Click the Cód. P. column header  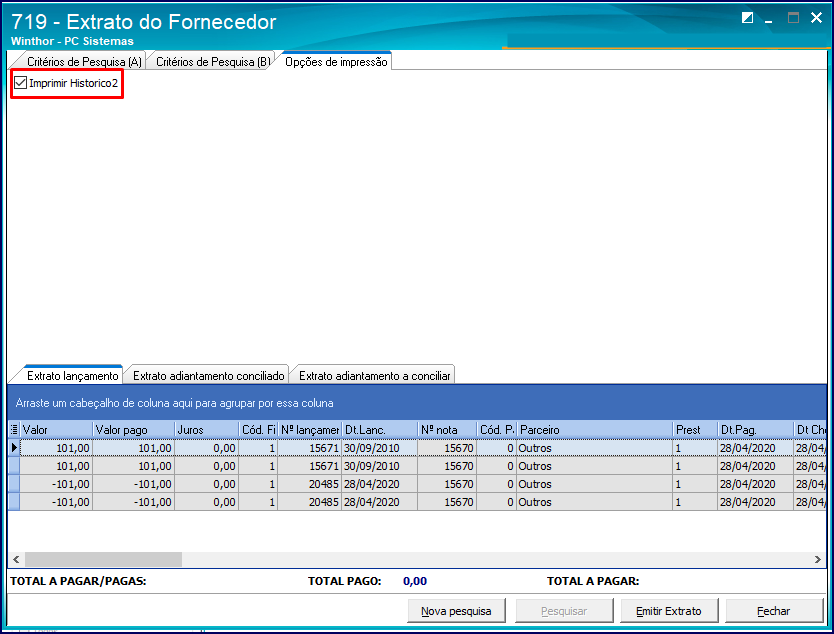click(496, 430)
